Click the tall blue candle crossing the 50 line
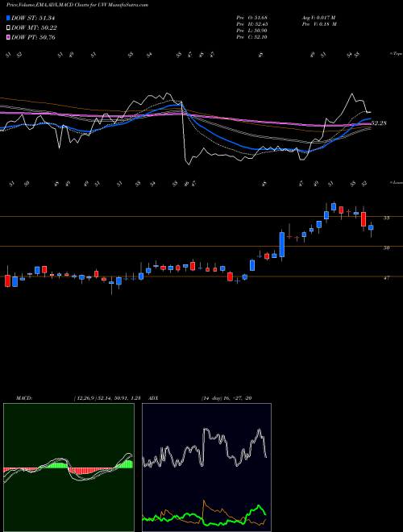Screen dimensions: 403x532 click(281, 244)
